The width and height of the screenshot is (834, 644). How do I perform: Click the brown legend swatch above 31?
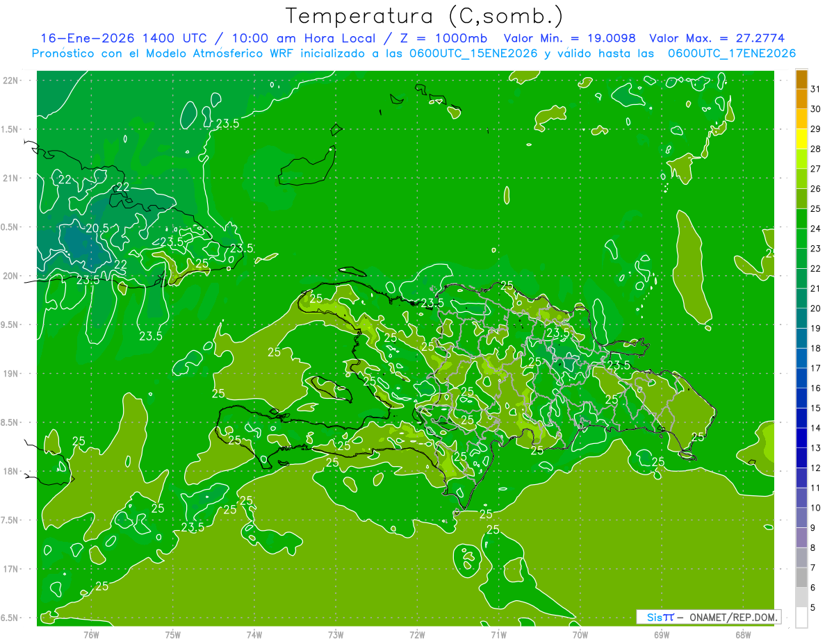(x=801, y=79)
